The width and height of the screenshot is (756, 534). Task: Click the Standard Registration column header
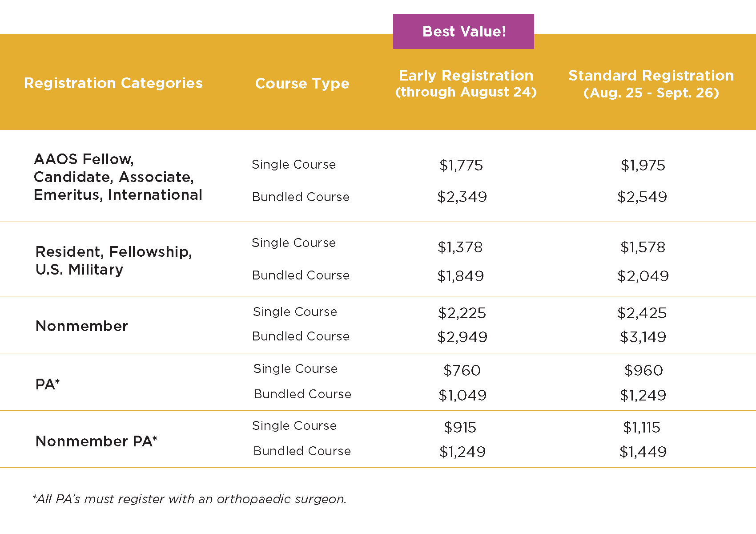tap(651, 84)
